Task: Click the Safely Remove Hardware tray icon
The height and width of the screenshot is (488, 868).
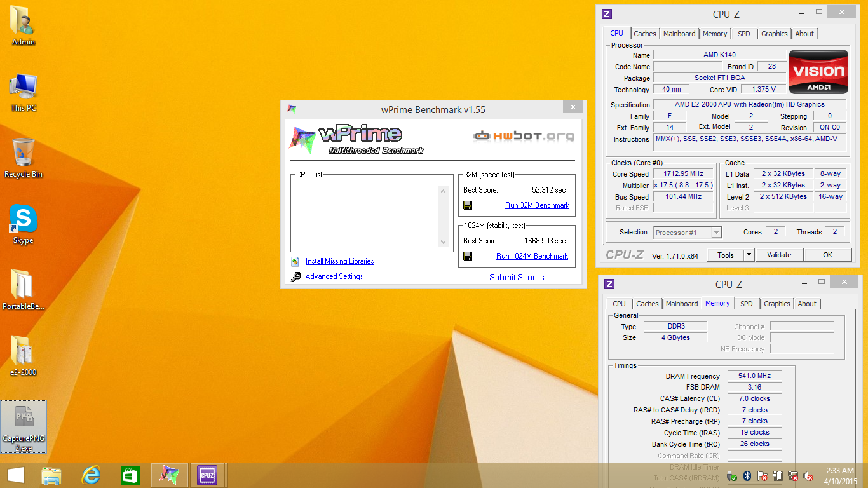Action: tap(732, 475)
